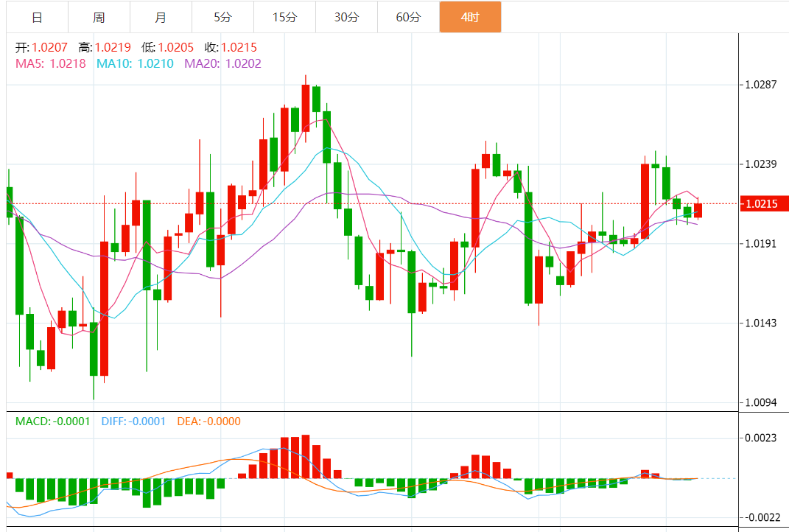Click the MA20 indicator label

pos(222,63)
